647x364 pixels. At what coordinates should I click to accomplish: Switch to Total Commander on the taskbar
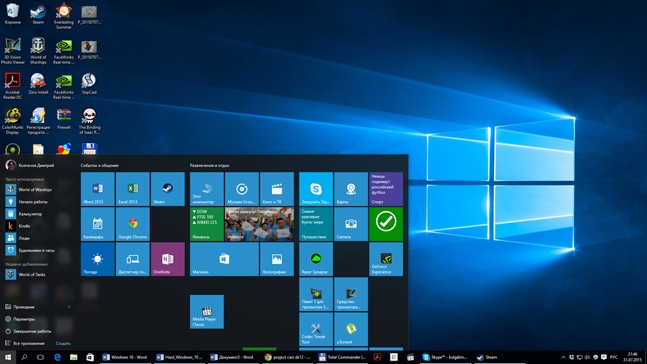(342, 357)
